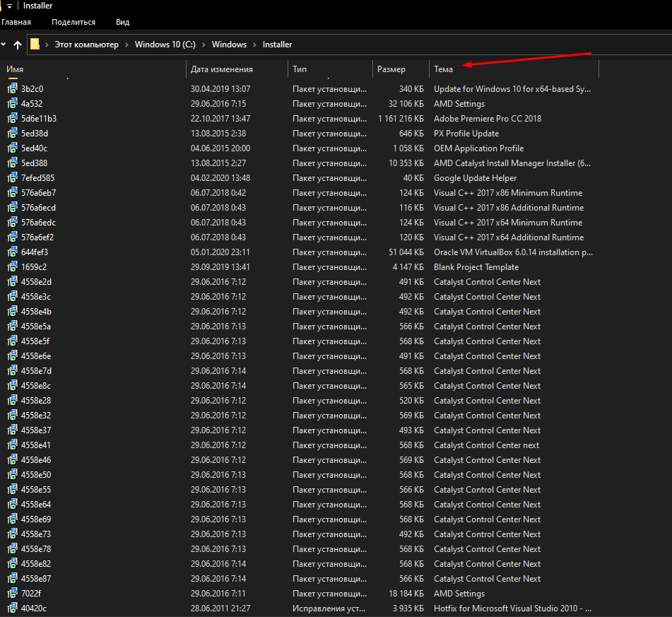Select the installer icon of file 4558e28
The width and height of the screenshot is (672, 617).
pyautogui.click(x=13, y=400)
